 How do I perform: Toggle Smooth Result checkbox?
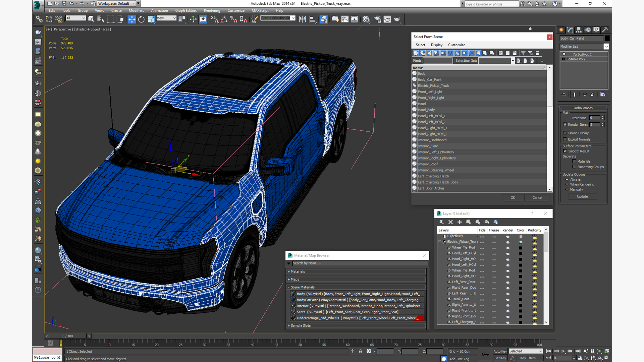pyautogui.click(x=565, y=151)
